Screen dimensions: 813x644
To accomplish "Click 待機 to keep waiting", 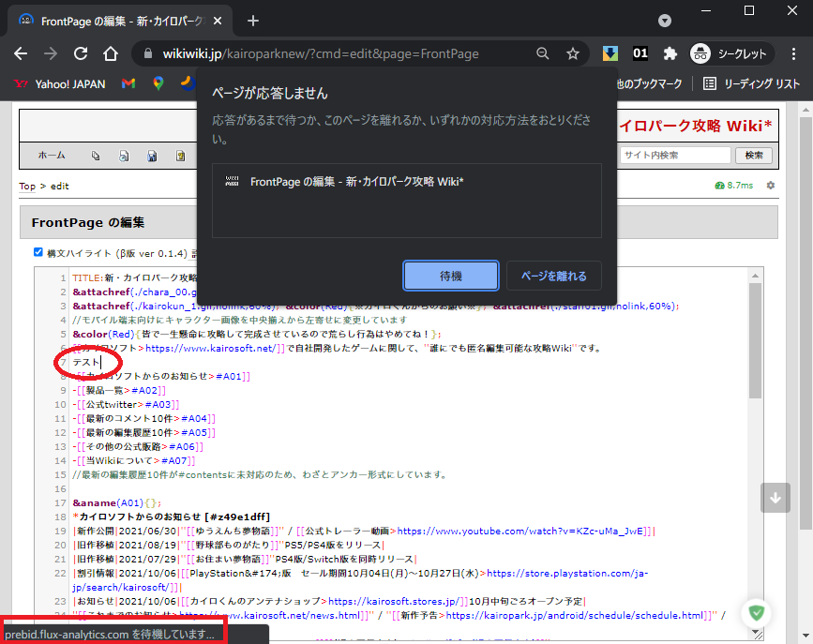I will (451, 276).
